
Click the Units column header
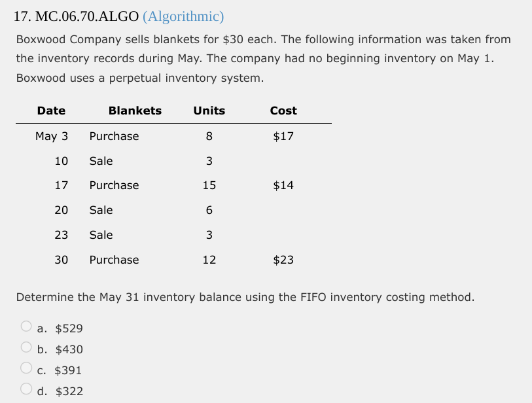click(209, 111)
